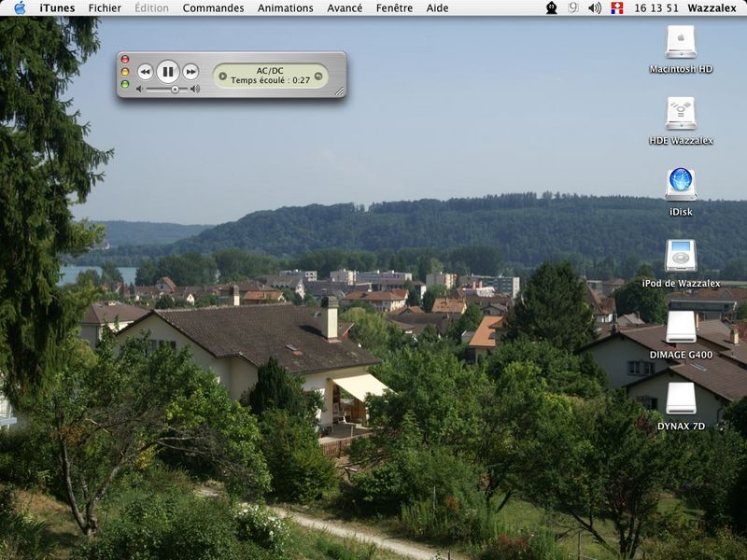The width and height of the screenshot is (747, 560).
Task: Select the DYNAX 7D volume icon
Action: [x=681, y=399]
